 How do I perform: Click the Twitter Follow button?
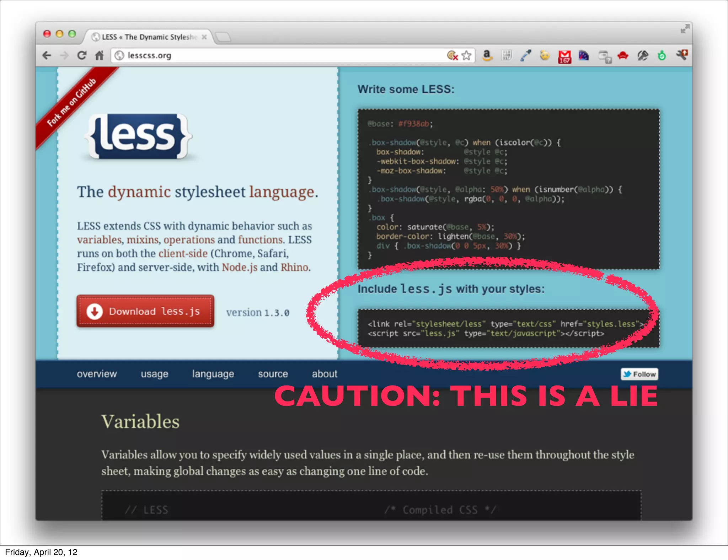tap(639, 374)
